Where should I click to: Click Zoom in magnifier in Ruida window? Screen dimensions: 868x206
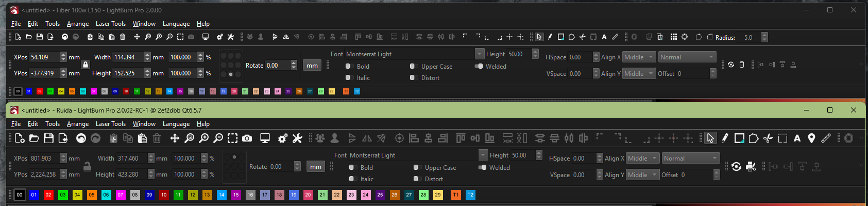204,138
